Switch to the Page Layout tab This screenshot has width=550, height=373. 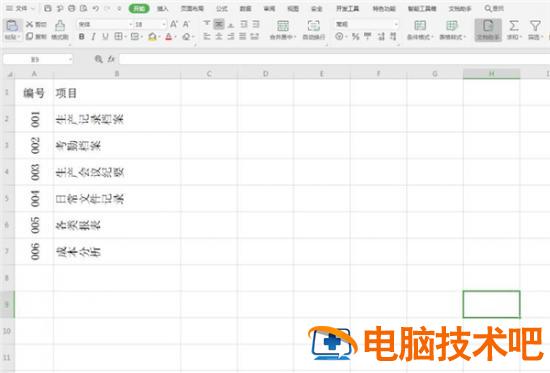[192, 8]
